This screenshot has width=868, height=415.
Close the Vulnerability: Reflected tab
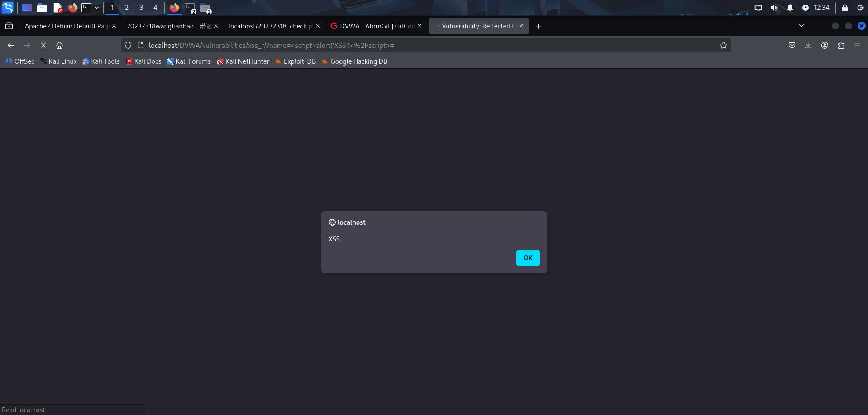tap(521, 26)
